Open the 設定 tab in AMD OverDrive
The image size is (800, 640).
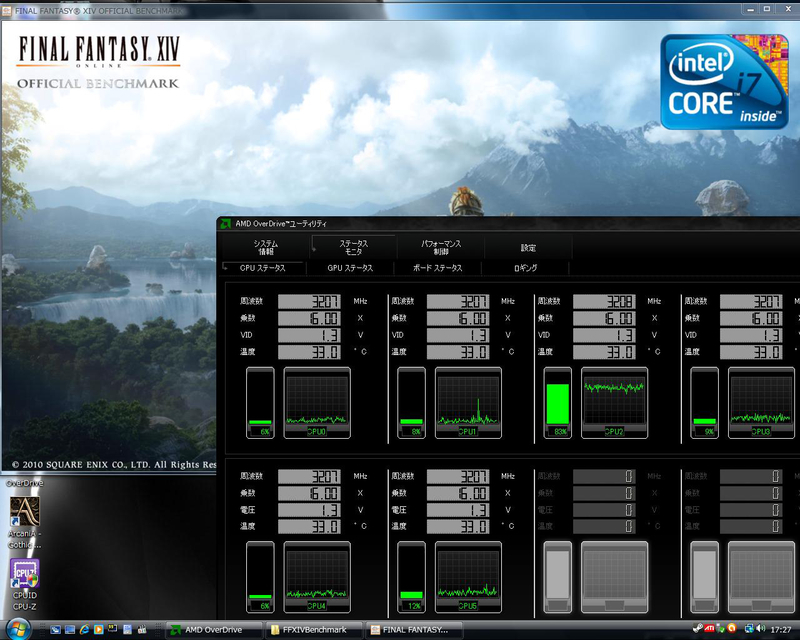click(528, 248)
